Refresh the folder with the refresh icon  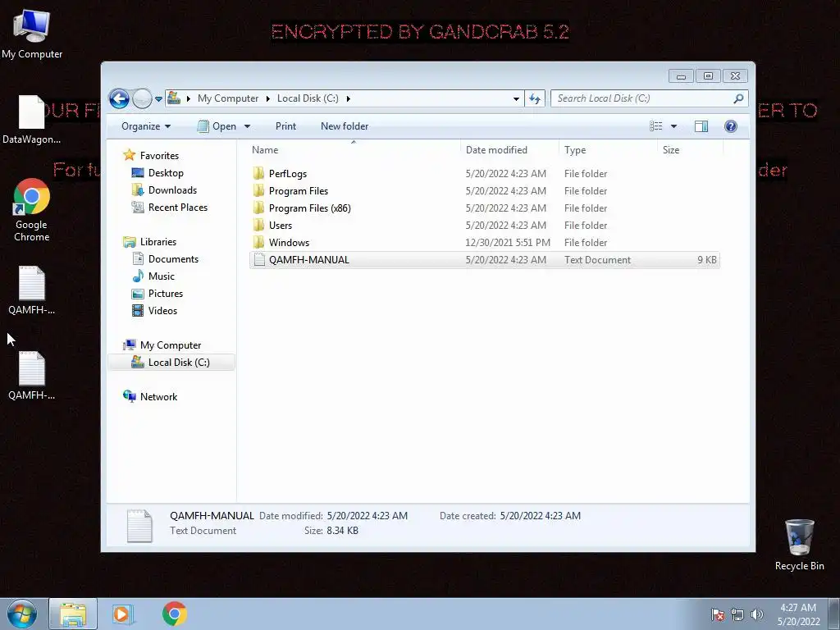click(535, 98)
